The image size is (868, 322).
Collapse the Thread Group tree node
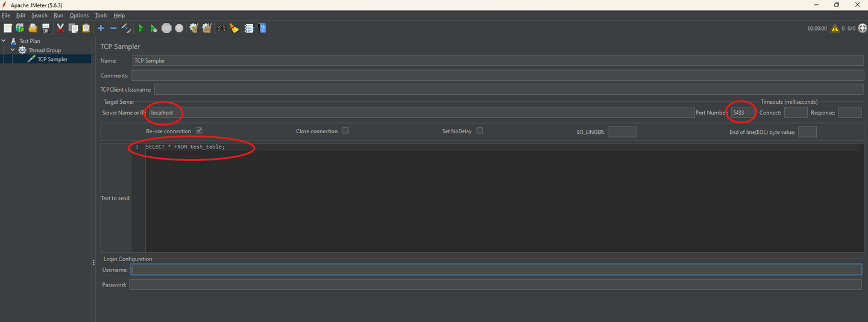coord(13,50)
